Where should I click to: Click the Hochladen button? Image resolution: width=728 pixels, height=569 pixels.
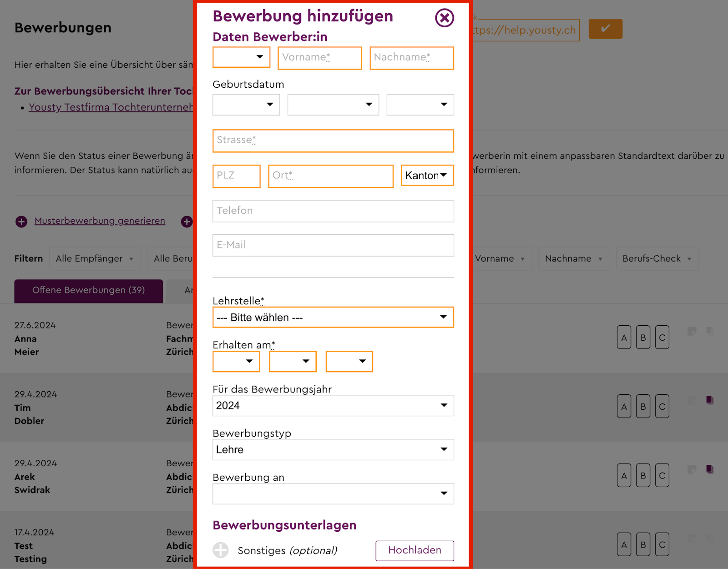point(415,550)
